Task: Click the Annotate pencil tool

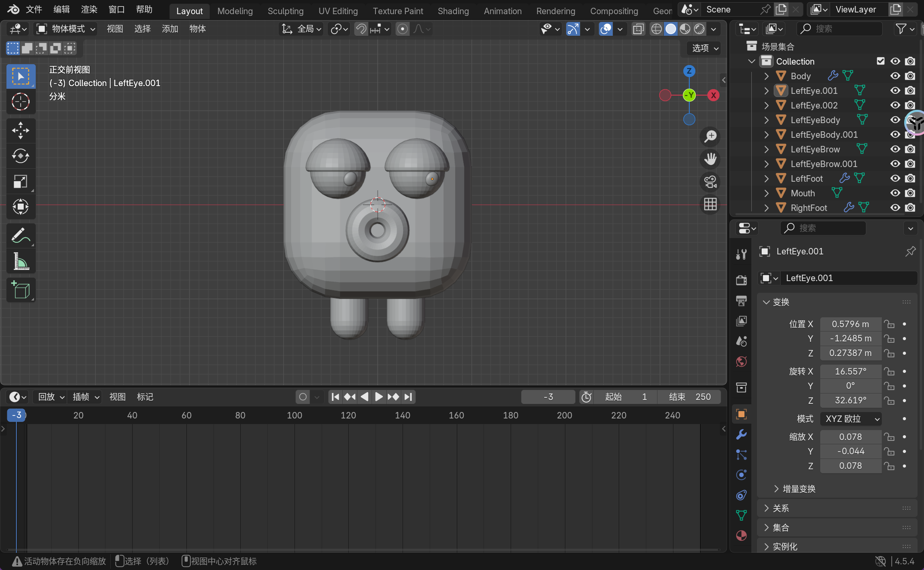Action: point(20,235)
